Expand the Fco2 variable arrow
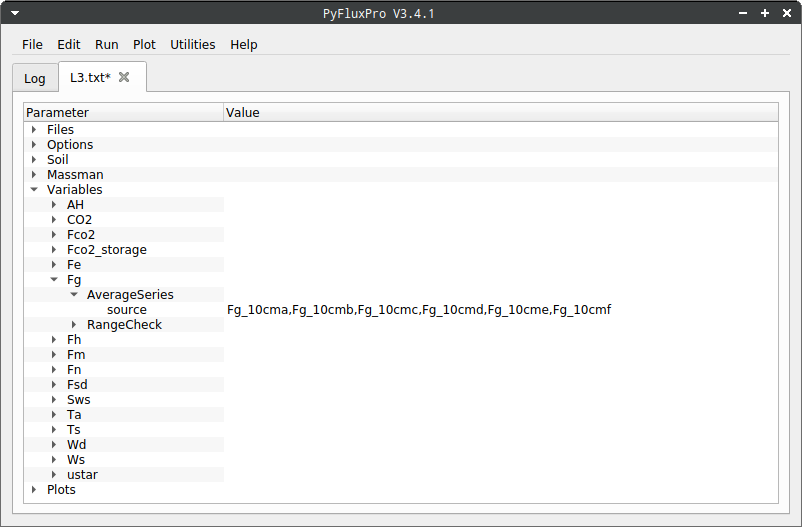This screenshot has width=802, height=527. [54, 234]
